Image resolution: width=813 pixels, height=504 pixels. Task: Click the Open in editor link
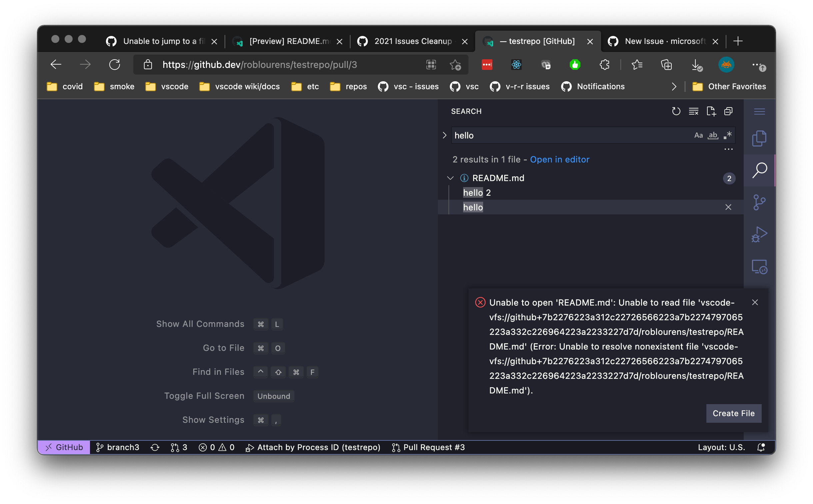(559, 159)
